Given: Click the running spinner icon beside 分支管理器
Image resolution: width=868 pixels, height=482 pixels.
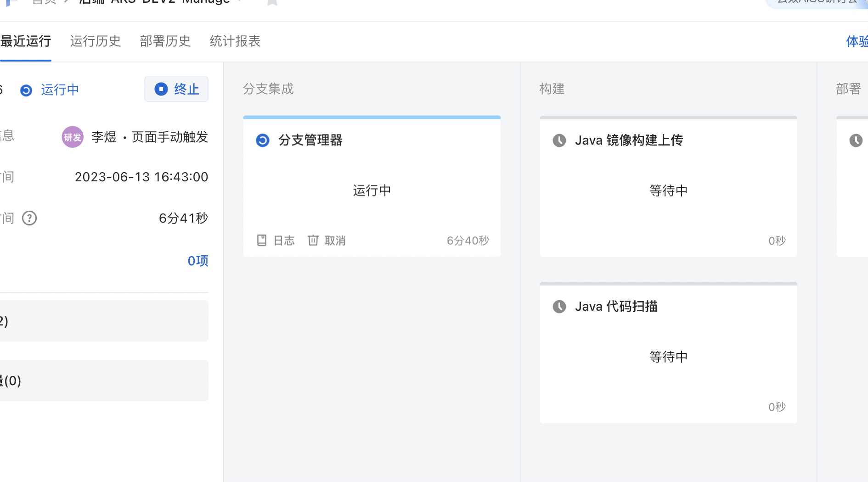Looking at the screenshot, I should click(263, 140).
